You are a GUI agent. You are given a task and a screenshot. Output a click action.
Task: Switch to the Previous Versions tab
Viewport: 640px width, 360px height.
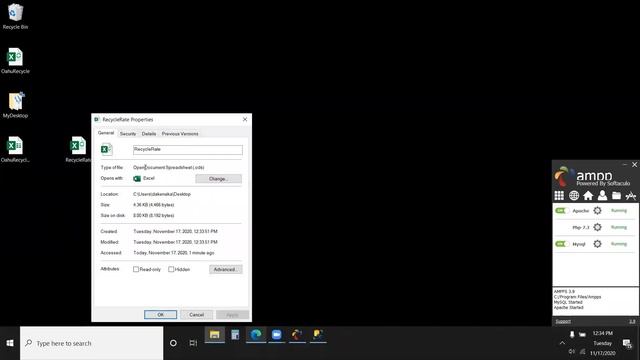(x=180, y=134)
